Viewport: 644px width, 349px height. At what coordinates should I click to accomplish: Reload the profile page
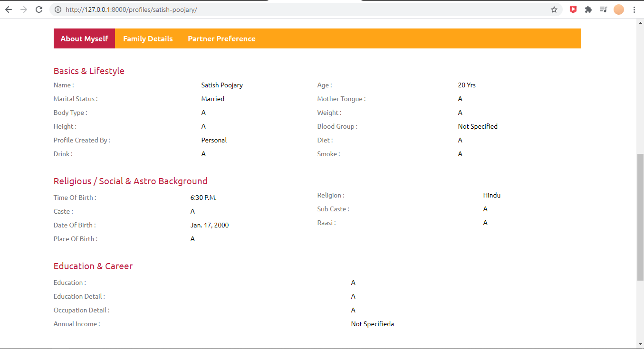point(39,9)
